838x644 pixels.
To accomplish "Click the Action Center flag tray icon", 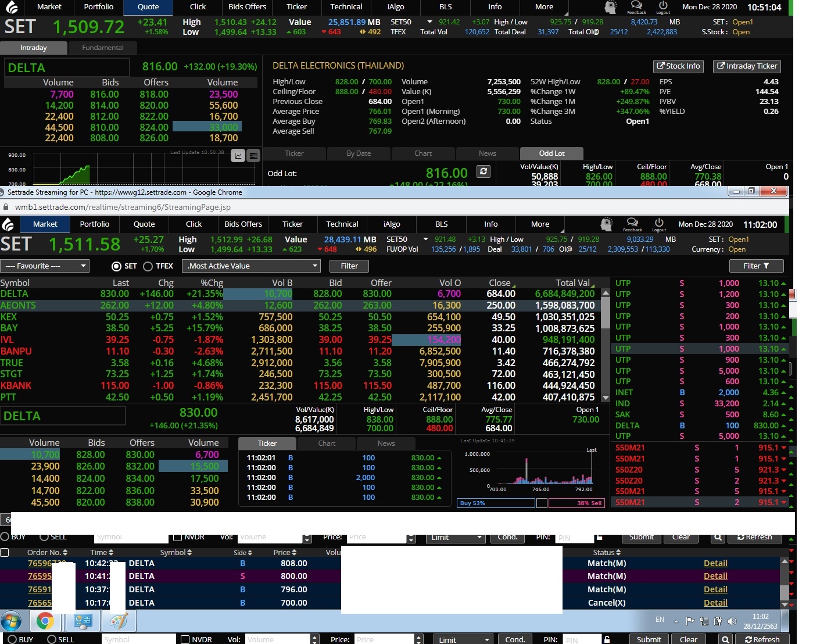I will [690, 621].
